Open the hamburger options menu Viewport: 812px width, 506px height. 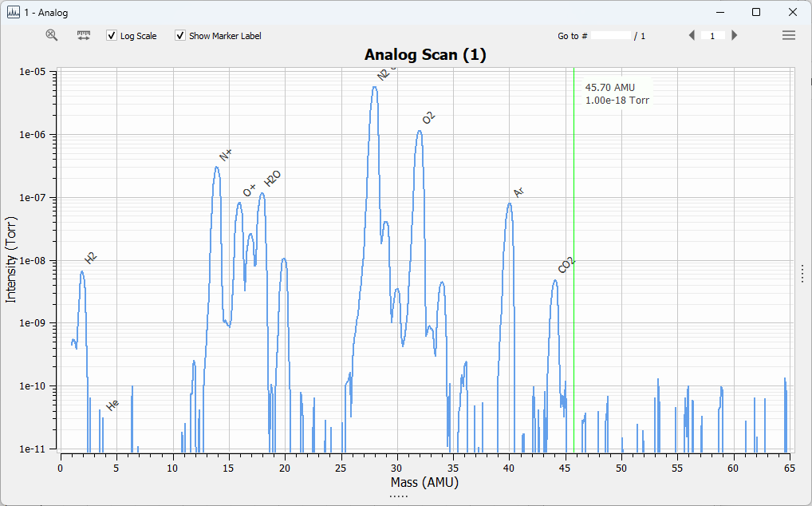point(788,35)
